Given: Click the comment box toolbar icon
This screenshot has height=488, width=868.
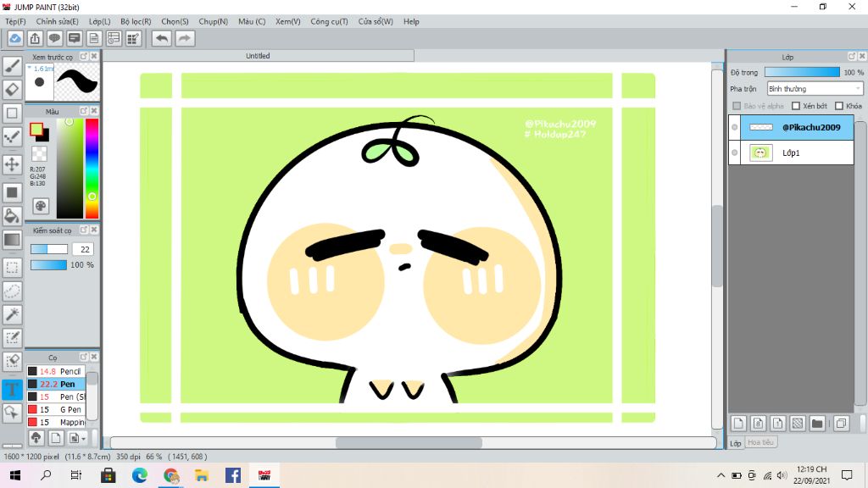Looking at the screenshot, I should coord(75,38).
